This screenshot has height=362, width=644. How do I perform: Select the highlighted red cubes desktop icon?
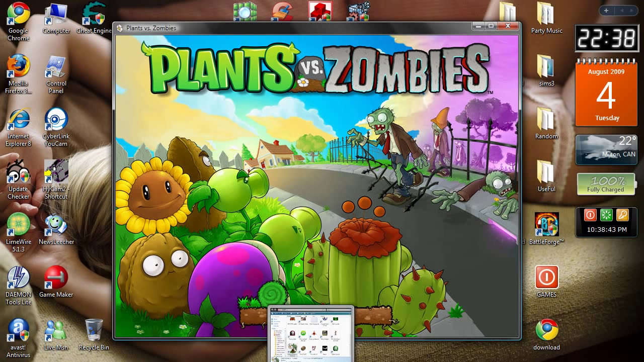[x=320, y=11]
